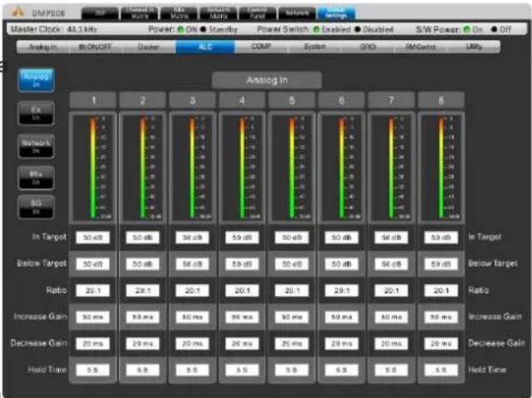The image size is (532, 398).
Task: Turn S/W Power Off
Action: coord(501,29)
